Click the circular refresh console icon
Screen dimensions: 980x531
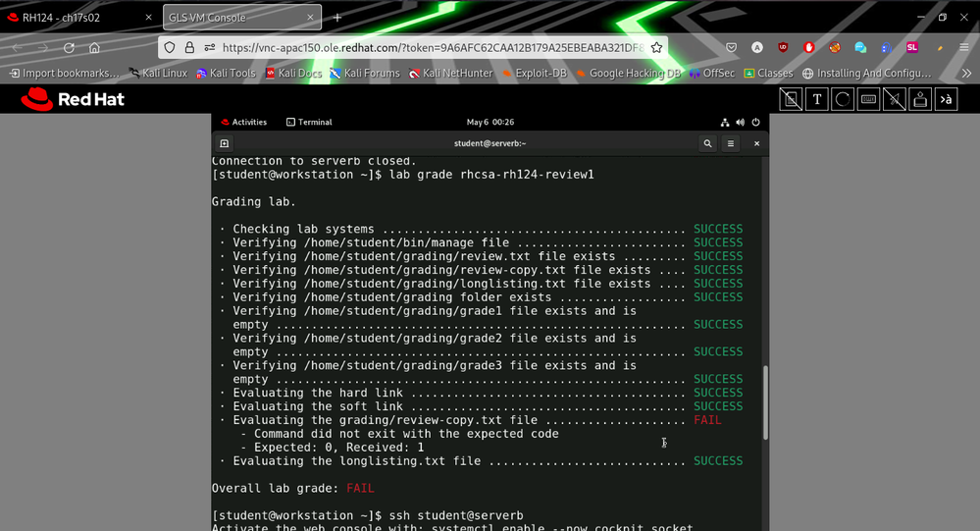pyautogui.click(x=843, y=99)
